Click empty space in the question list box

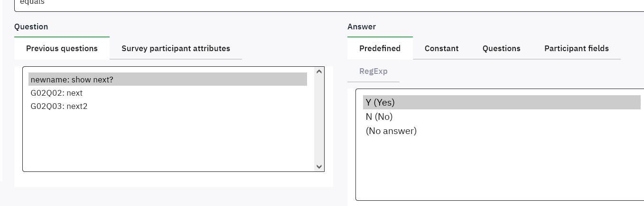pos(166,142)
